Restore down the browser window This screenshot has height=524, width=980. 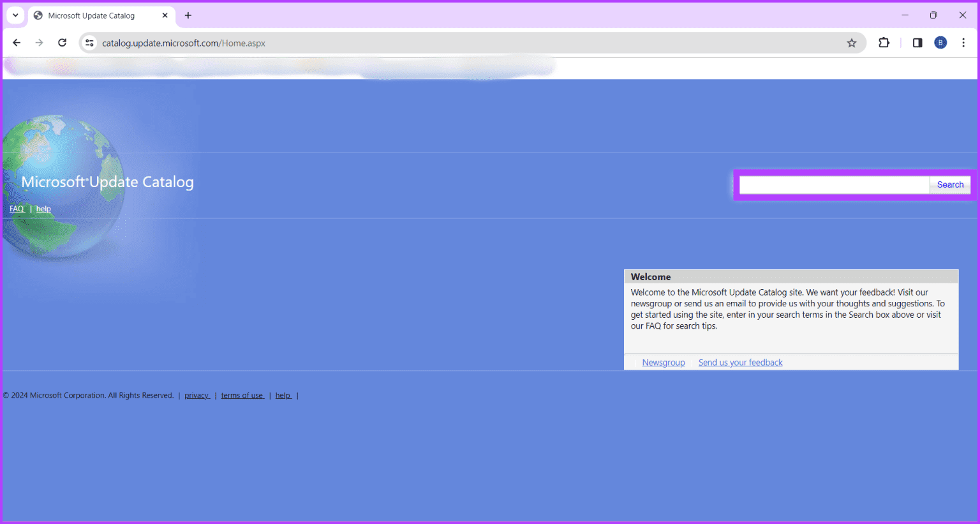[x=933, y=15]
